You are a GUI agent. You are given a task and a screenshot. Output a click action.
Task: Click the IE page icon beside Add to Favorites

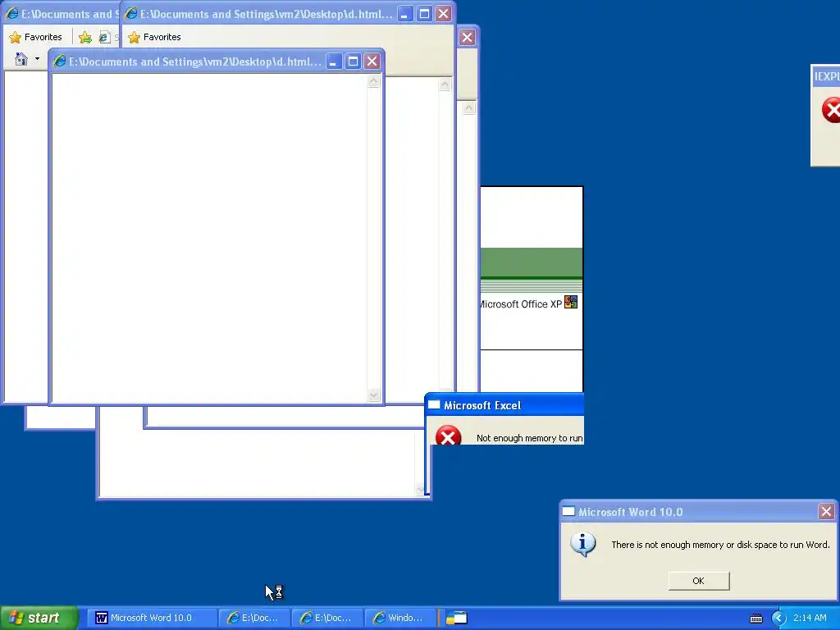[104, 37]
